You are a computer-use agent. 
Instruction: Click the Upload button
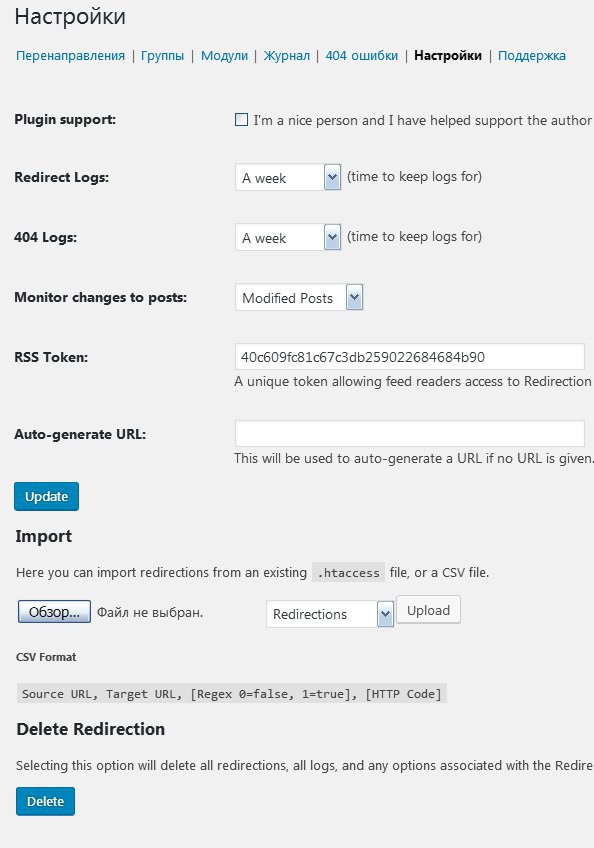pos(428,610)
